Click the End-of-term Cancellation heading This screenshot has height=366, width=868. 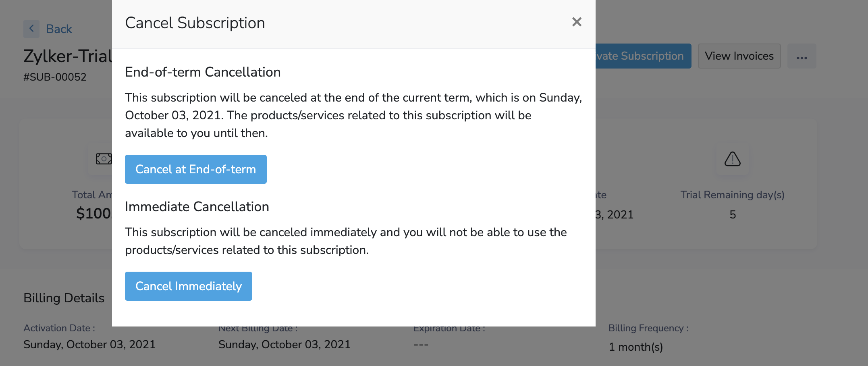point(203,72)
